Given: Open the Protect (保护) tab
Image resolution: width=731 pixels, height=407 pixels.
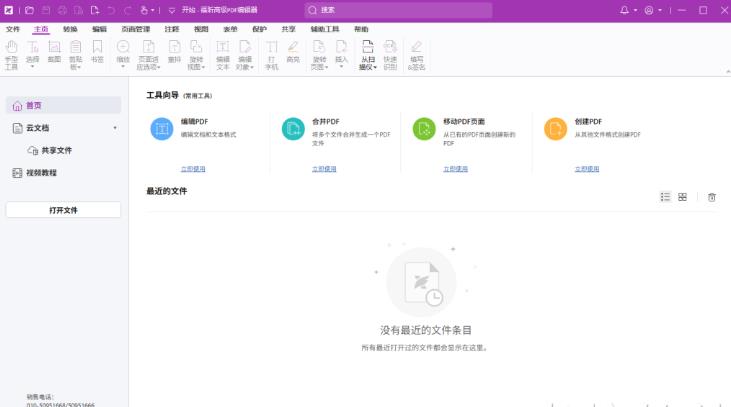Looking at the screenshot, I should tap(259, 29).
